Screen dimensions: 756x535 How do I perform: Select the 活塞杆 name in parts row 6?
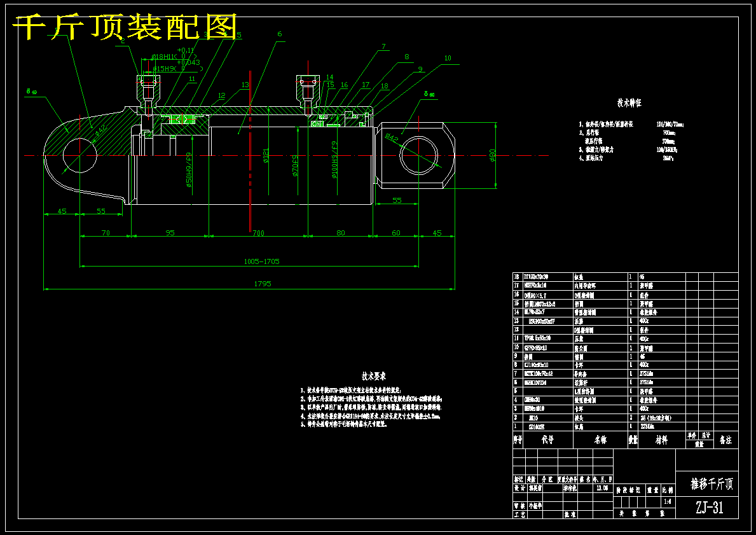[580, 382]
